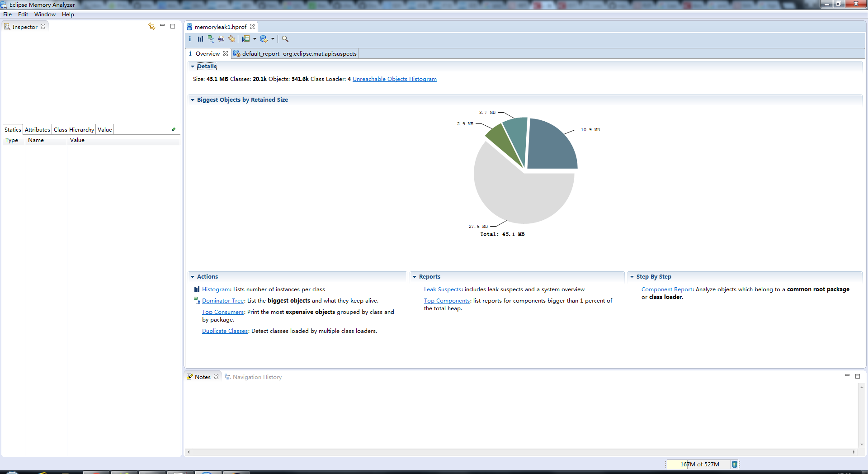This screenshot has height=474, width=868.
Task: Maximize the Inspector panel
Action: tap(173, 26)
